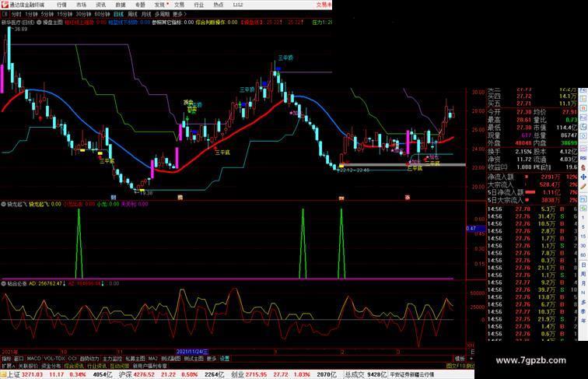Click the 图文F10 link at bottom right
This screenshot has height=379, width=588.
pos(455,366)
